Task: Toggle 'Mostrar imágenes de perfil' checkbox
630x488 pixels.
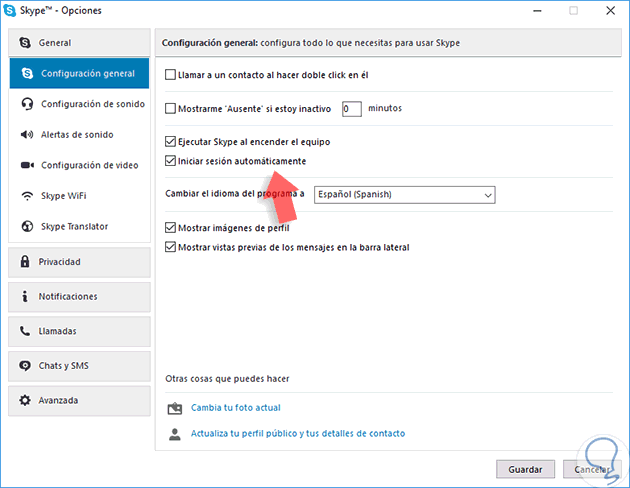Action: 170,229
